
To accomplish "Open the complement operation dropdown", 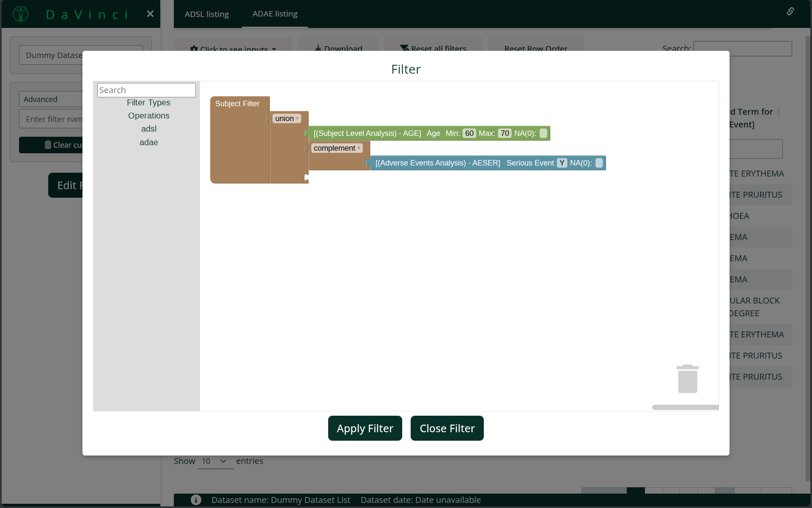I will click(x=337, y=148).
